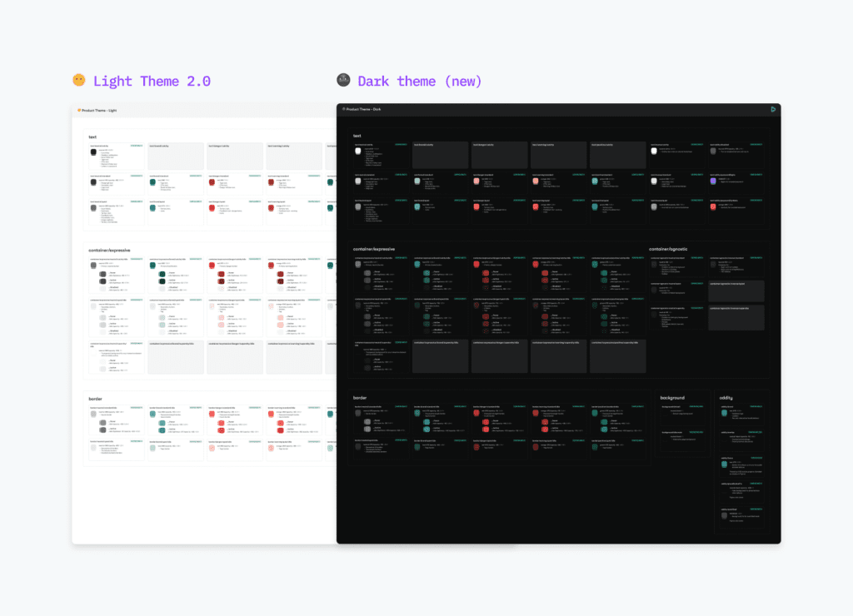Select an orange warning swatch in the dark text section
This screenshot has width=853, height=616.
click(x=535, y=179)
